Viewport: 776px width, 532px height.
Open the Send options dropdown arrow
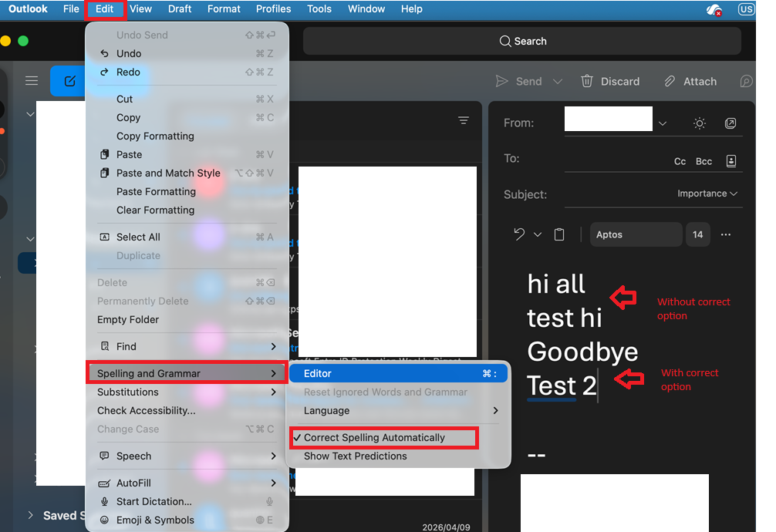557,81
